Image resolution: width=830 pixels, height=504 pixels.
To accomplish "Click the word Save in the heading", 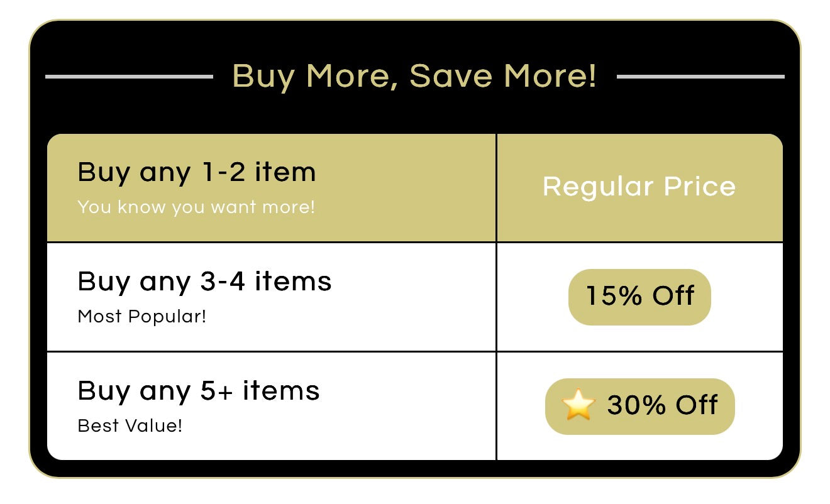I will [450, 76].
